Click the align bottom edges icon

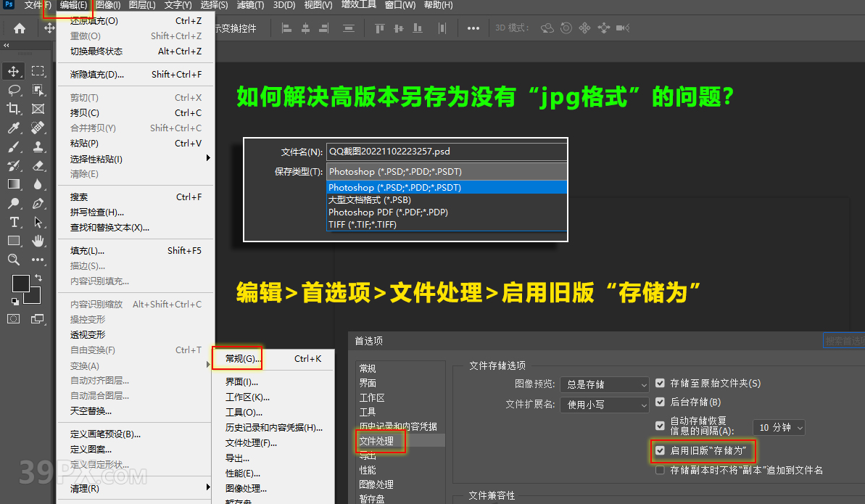[x=418, y=28]
